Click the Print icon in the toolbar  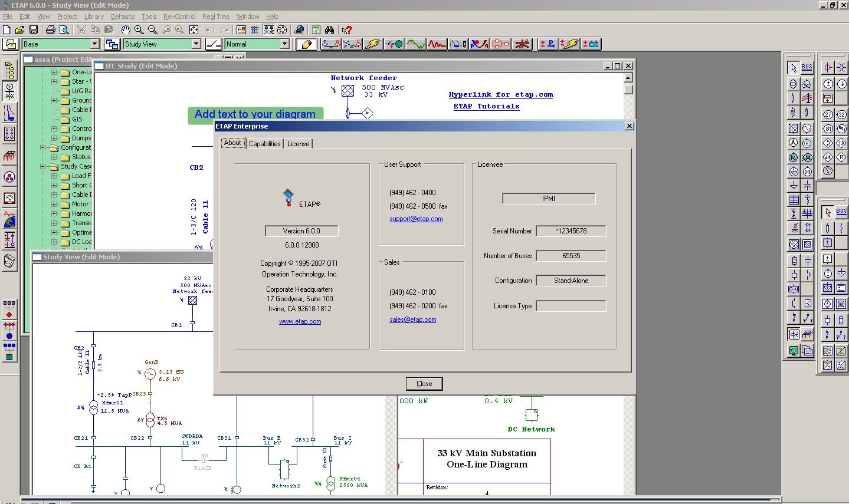pyautogui.click(x=51, y=29)
